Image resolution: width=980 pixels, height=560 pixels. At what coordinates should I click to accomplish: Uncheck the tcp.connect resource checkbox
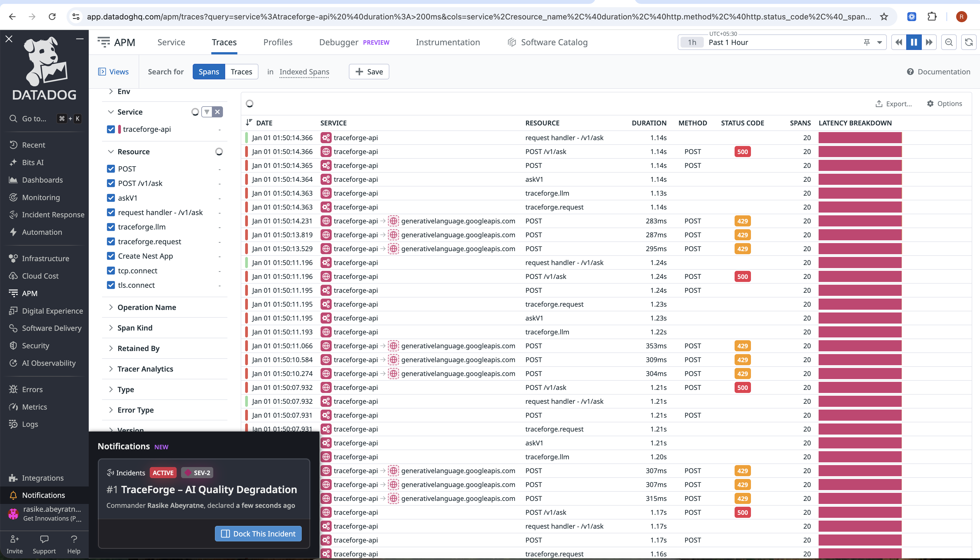111,270
